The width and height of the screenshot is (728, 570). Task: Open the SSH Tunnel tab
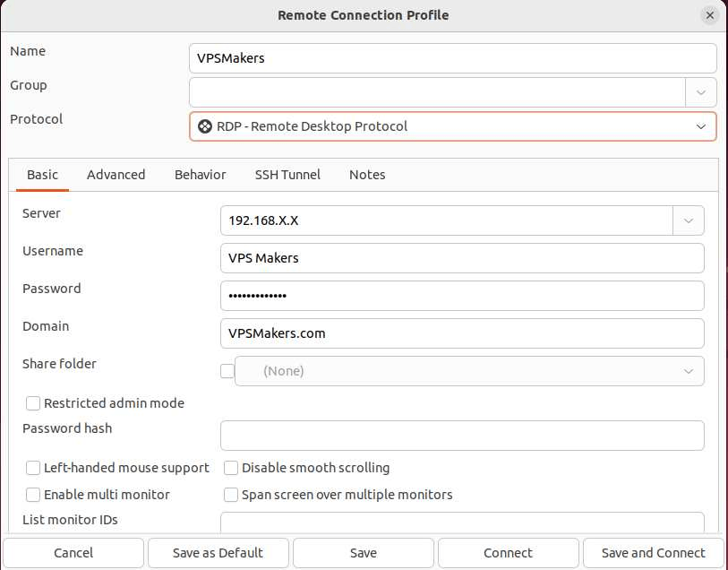tap(287, 175)
